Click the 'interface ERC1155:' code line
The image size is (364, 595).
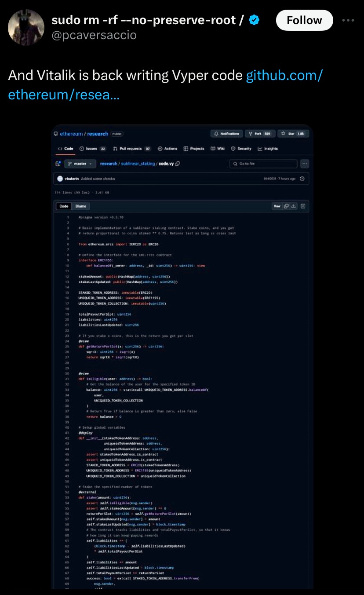tap(96, 260)
